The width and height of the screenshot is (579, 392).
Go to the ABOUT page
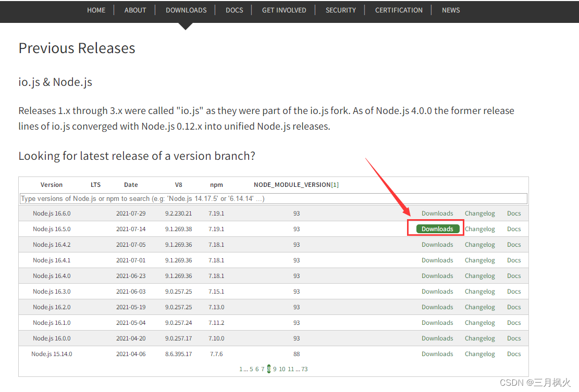click(x=135, y=10)
